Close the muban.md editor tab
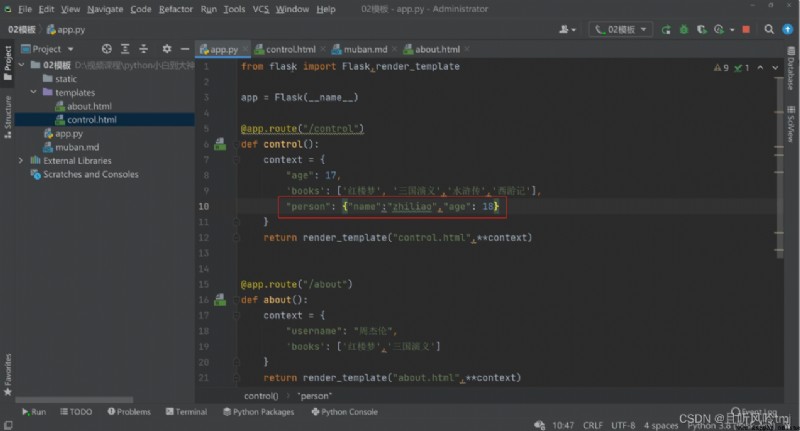Image resolution: width=800 pixels, height=431 pixels. (x=394, y=49)
